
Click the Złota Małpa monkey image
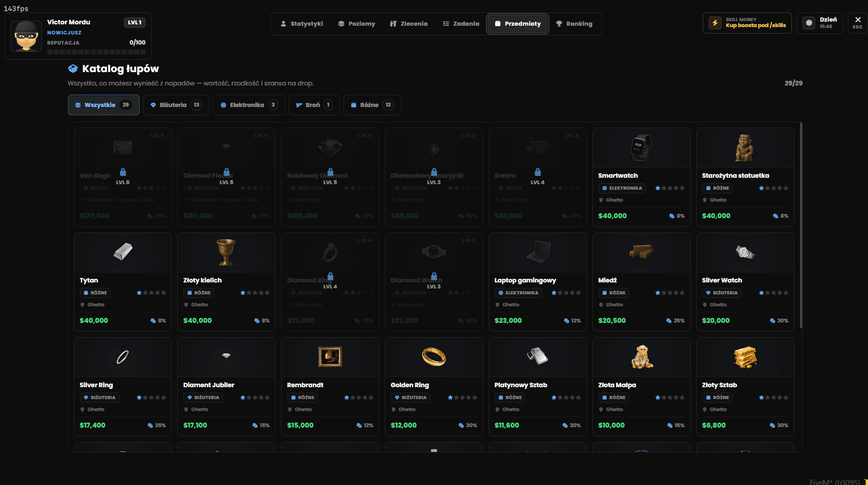[x=642, y=357]
